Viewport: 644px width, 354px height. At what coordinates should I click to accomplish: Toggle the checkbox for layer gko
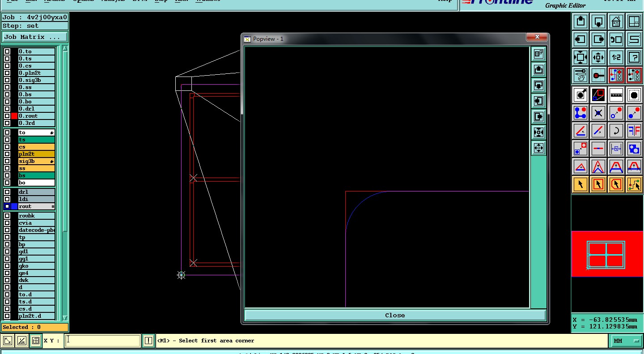[x=7, y=266]
